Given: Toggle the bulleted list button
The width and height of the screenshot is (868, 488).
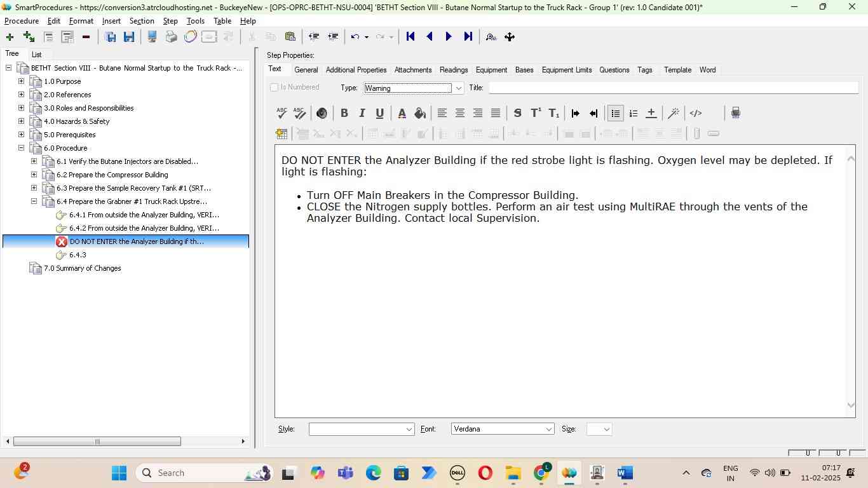Looking at the screenshot, I should [x=616, y=113].
